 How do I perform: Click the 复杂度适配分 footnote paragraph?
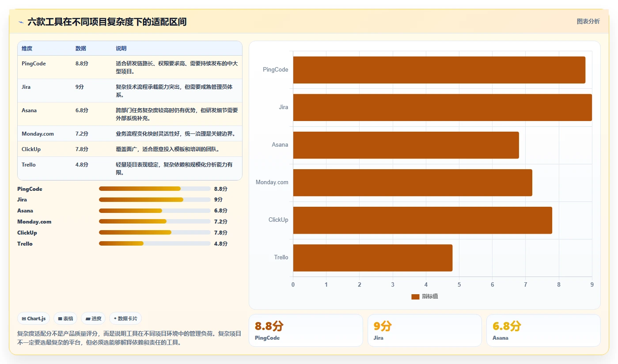129,338
